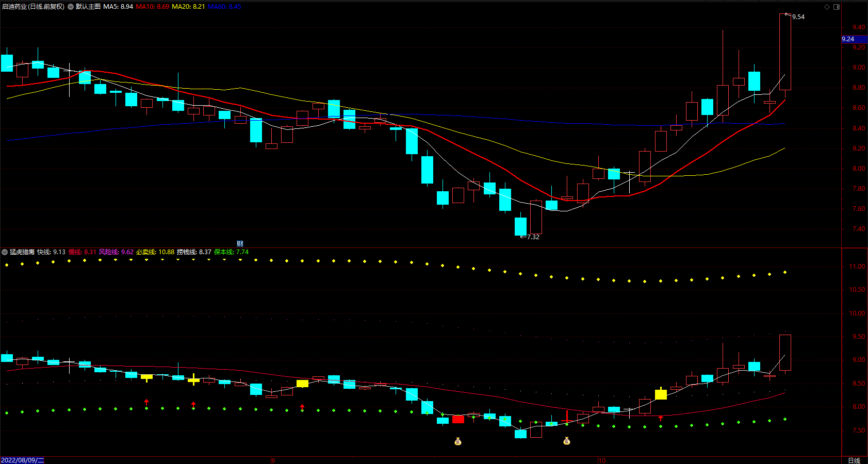Click the diamond icon at chart top-right
Image resolution: width=868 pixels, height=464 pixels.
click(827, 7)
